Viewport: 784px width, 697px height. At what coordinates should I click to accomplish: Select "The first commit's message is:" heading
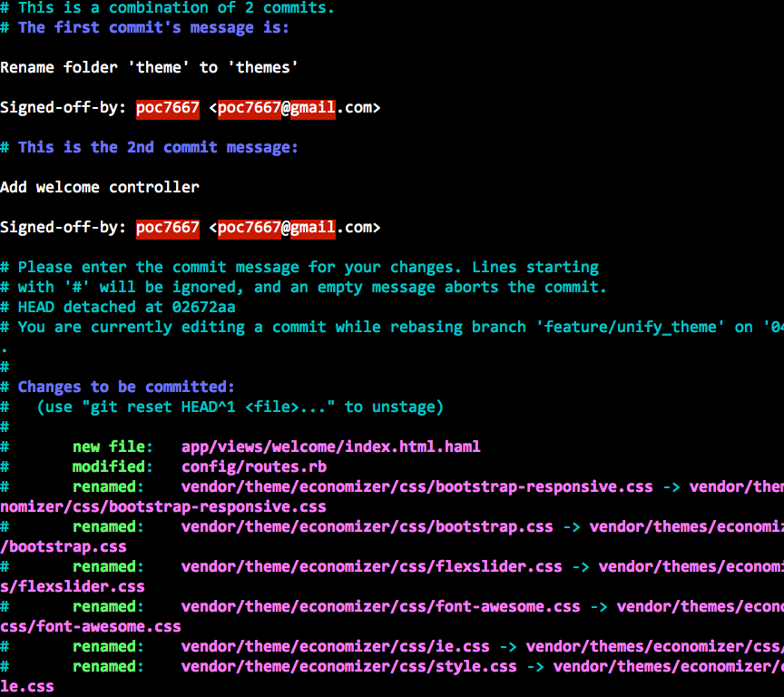tap(153, 27)
